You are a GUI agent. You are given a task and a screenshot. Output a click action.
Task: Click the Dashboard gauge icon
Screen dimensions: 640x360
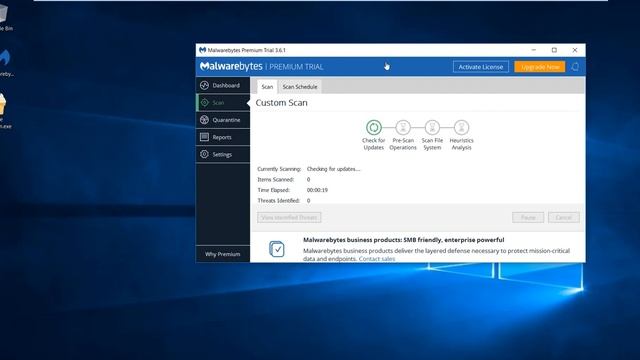click(x=204, y=85)
